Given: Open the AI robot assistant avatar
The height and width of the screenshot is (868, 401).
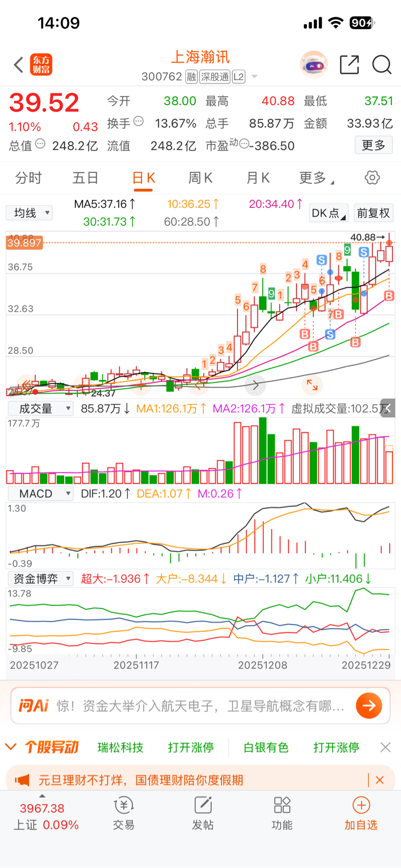Looking at the screenshot, I should tap(313, 65).
